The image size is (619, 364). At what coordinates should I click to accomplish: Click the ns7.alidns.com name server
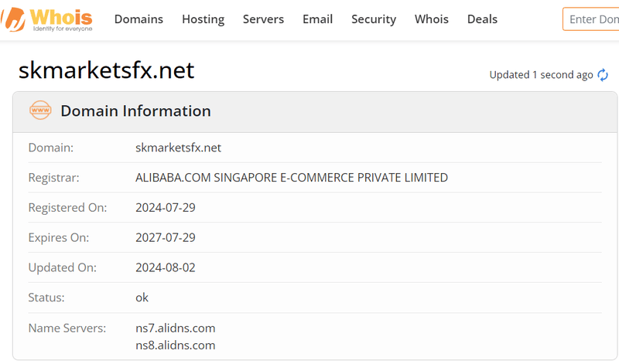click(x=176, y=328)
